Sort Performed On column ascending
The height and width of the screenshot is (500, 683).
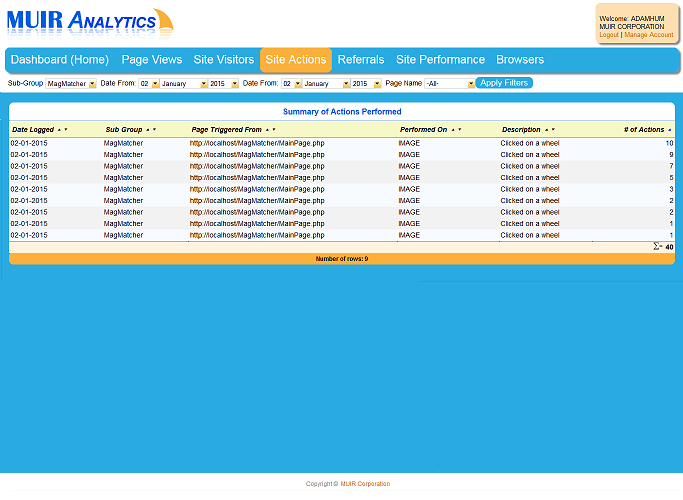click(452, 130)
